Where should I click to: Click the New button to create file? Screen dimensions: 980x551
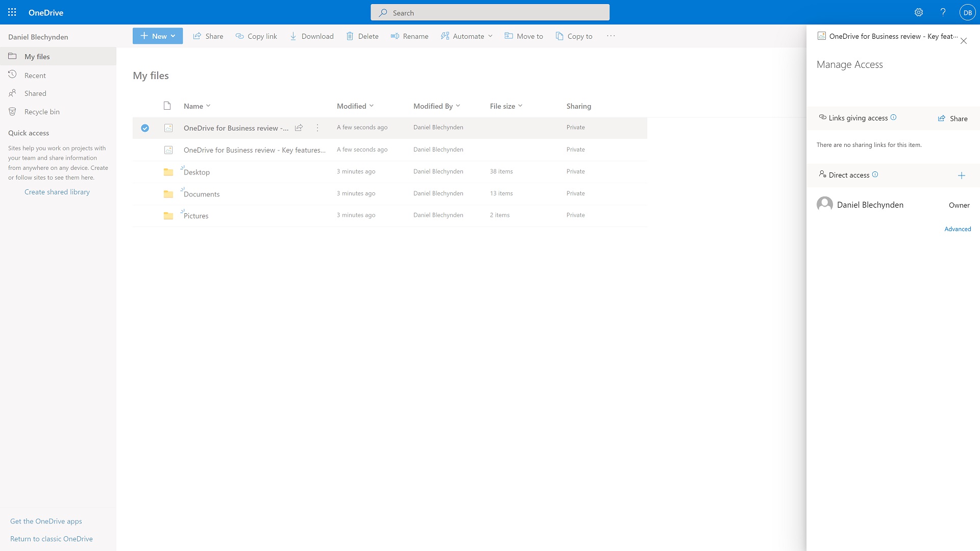click(x=158, y=36)
